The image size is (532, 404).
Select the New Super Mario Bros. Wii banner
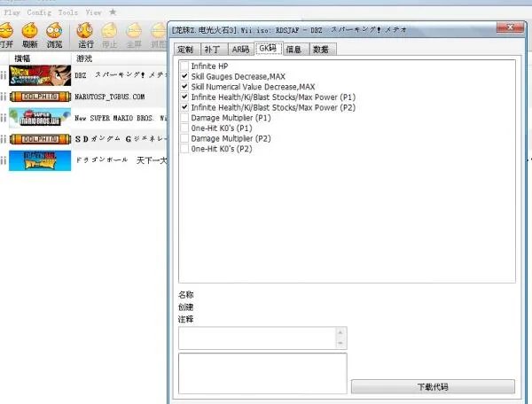(39, 117)
